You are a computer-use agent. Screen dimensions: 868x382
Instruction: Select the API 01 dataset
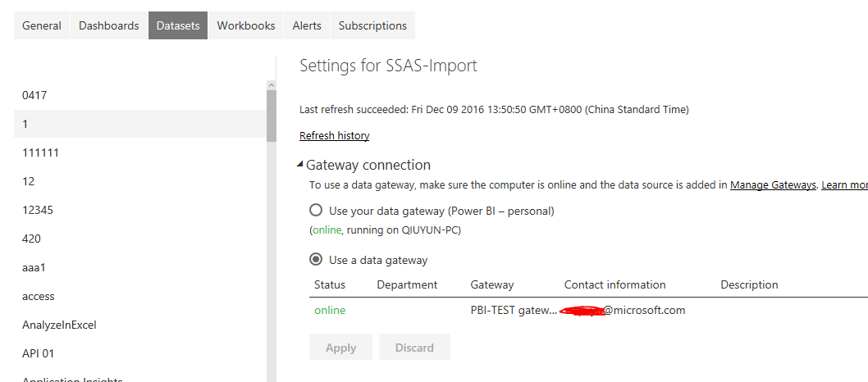click(140, 354)
